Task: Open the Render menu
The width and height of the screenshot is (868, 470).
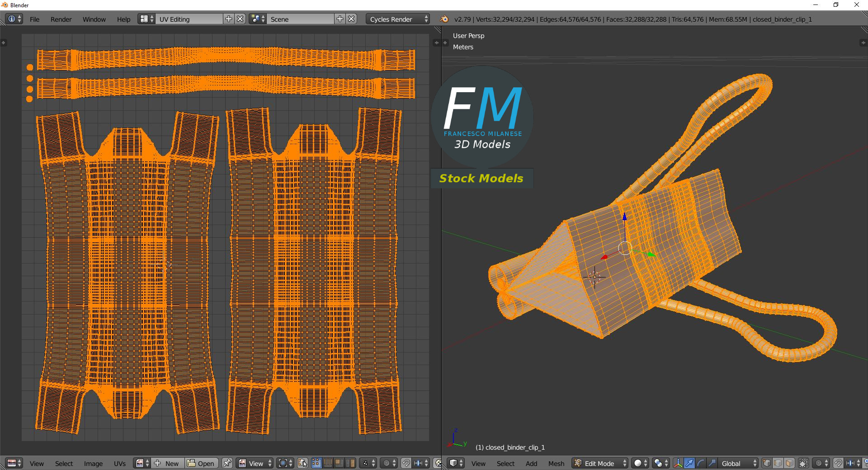Action: (x=61, y=19)
